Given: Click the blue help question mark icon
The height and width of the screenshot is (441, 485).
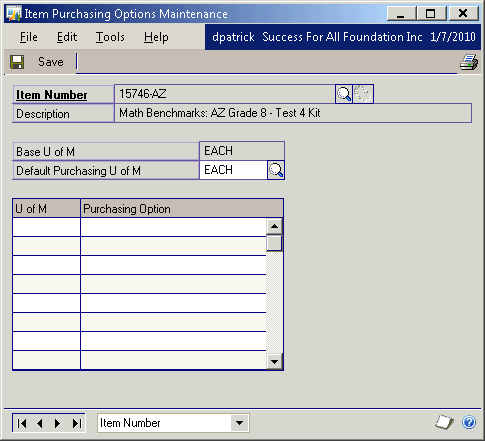Looking at the screenshot, I should [469, 422].
